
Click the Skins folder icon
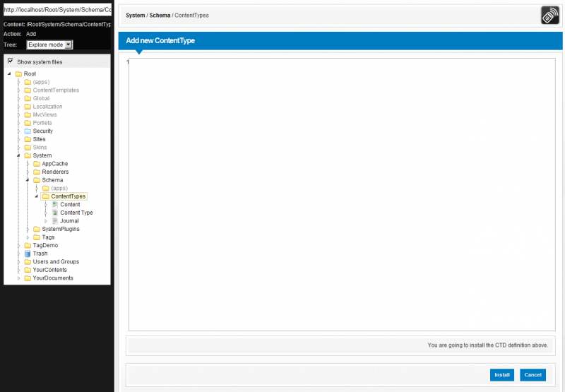click(x=28, y=148)
